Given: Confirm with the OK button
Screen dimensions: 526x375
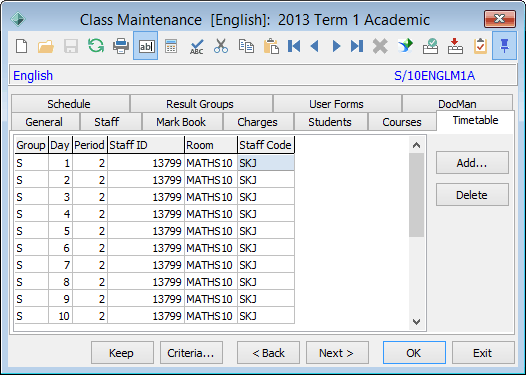Looking at the screenshot, I should [414, 353].
